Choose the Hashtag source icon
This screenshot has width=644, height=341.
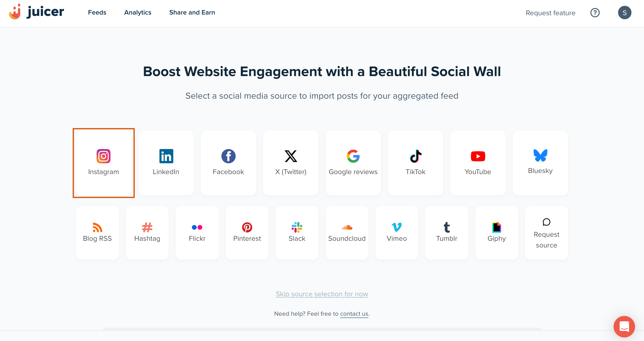point(147,227)
